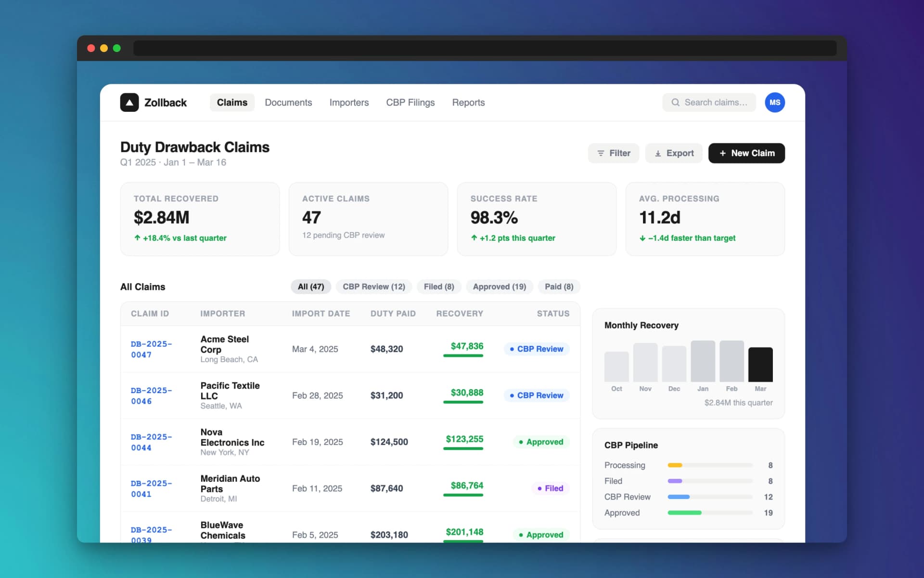Click the Filter button

[613, 153]
